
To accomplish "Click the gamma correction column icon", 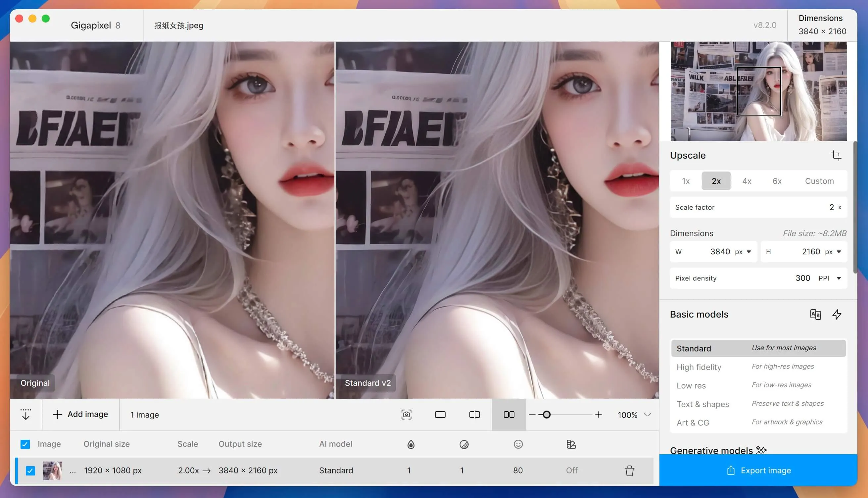I will [571, 444].
